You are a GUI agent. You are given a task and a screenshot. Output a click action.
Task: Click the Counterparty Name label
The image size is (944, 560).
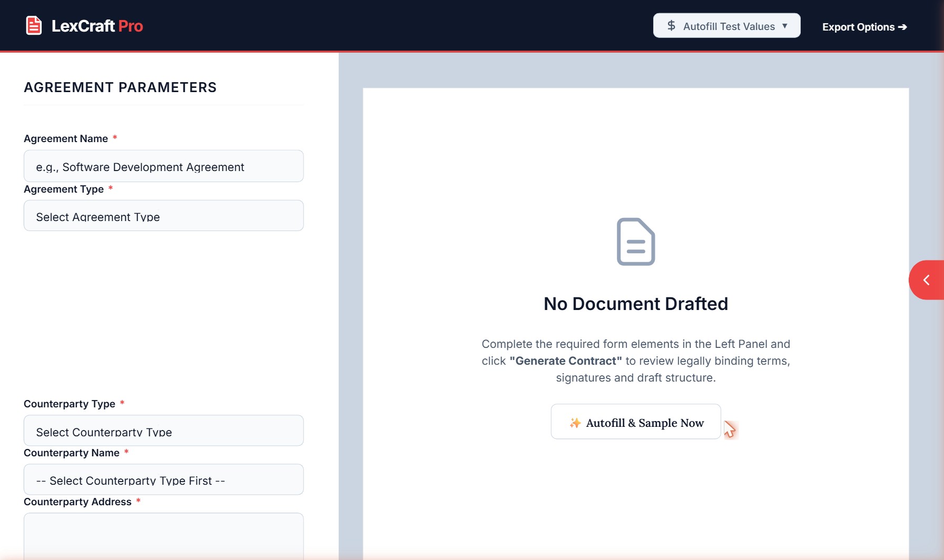click(72, 453)
